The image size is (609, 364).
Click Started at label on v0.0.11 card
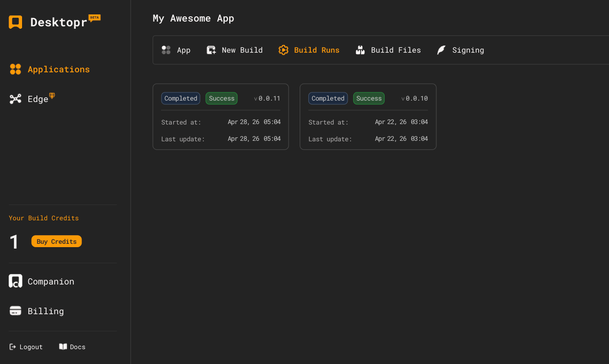click(181, 123)
